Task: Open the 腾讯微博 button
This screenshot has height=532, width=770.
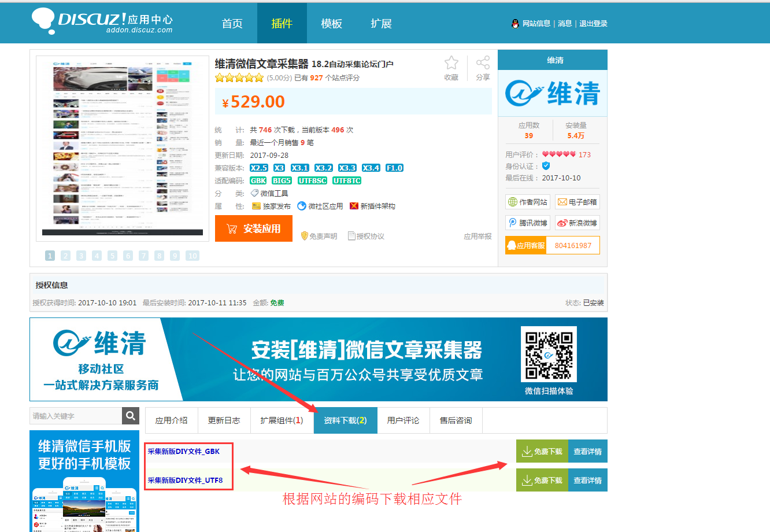Action: (527, 223)
